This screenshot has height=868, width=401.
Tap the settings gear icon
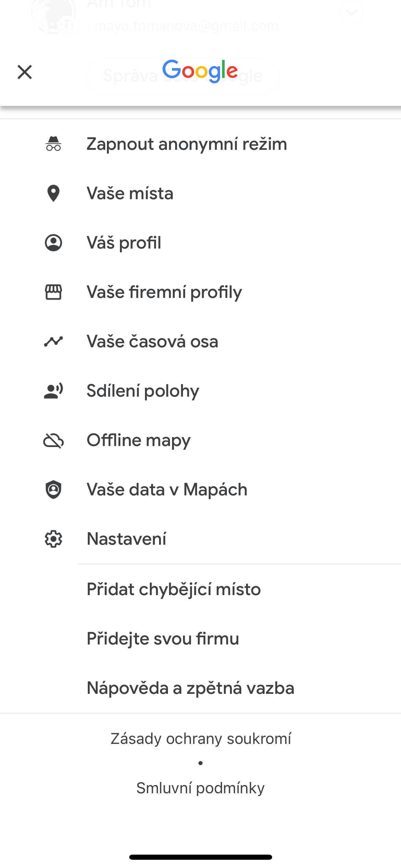tap(53, 539)
